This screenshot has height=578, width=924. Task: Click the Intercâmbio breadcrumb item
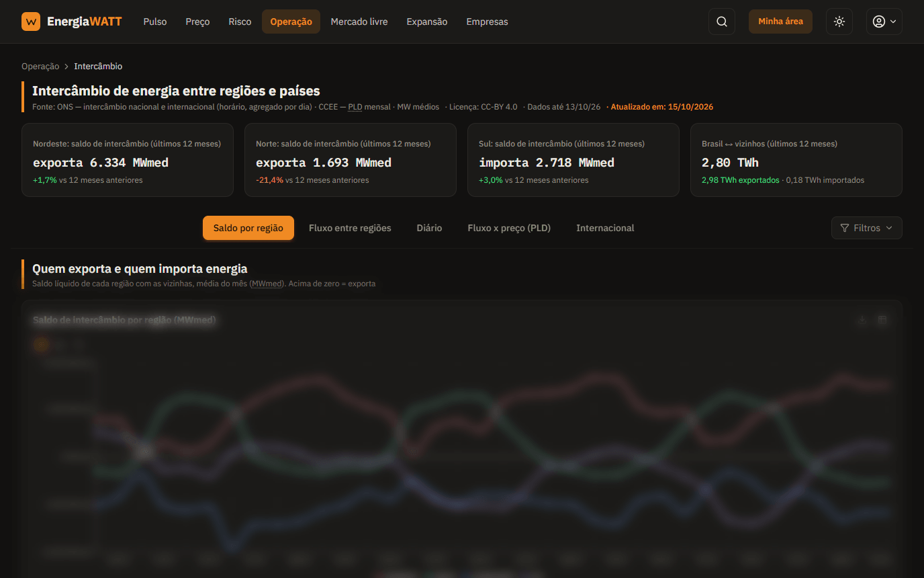tap(98, 67)
